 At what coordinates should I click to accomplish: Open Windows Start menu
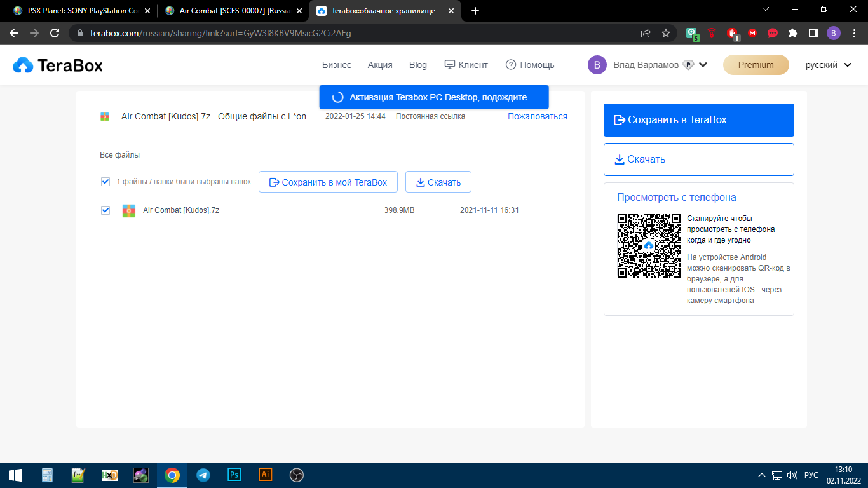pyautogui.click(x=15, y=475)
